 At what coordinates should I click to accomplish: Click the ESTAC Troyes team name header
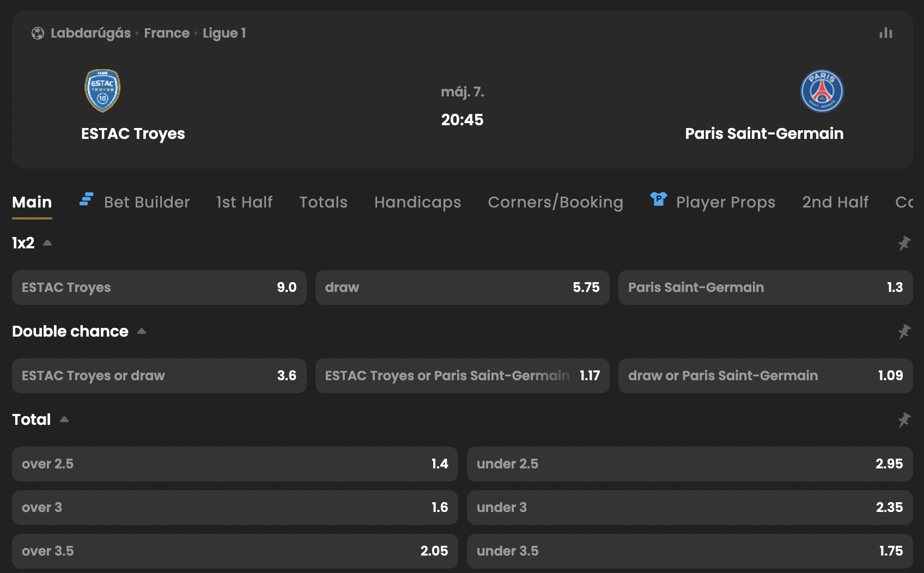(133, 133)
